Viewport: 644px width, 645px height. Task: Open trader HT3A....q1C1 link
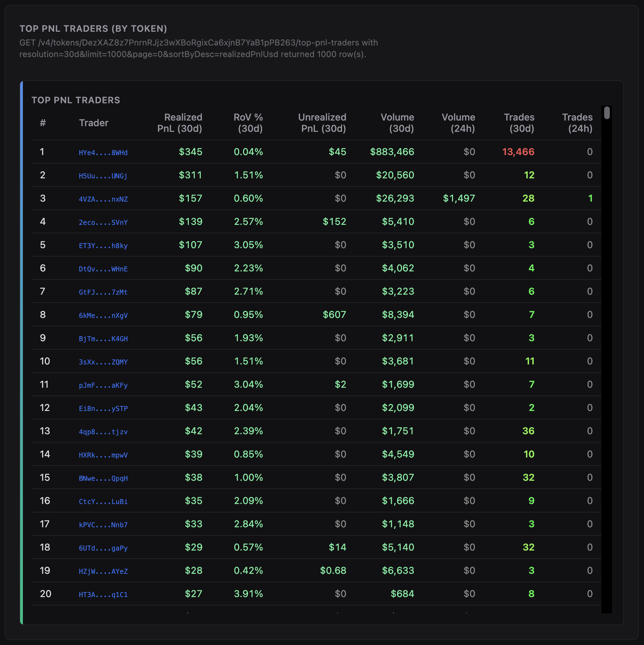[x=103, y=595]
